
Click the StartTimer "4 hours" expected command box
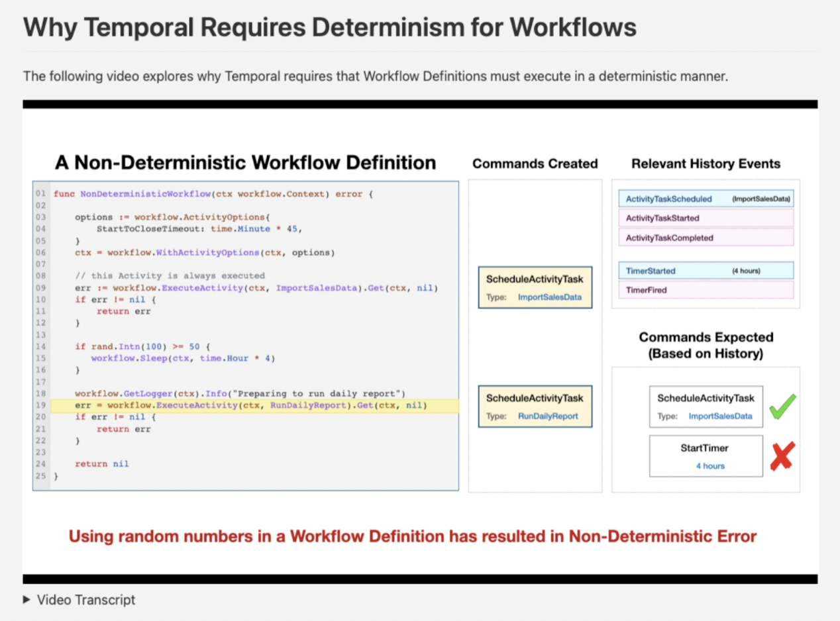706,456
